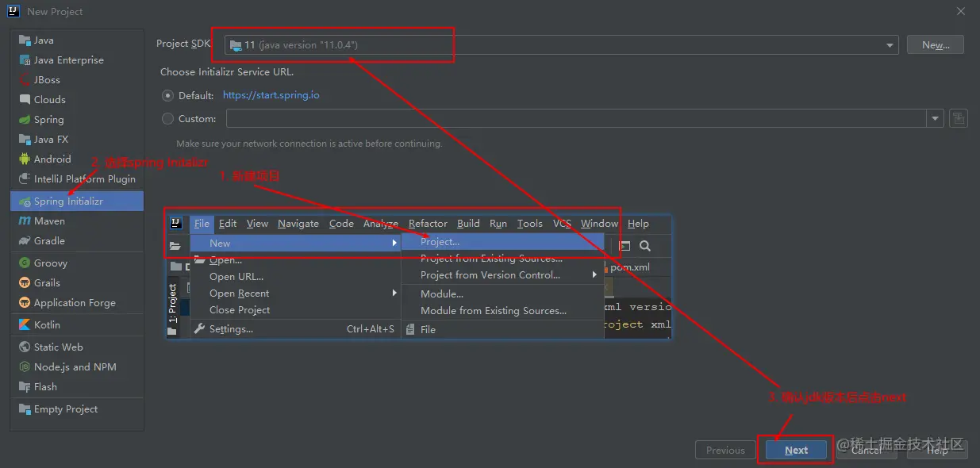
Task: Click Open... in the File menu
Action: [295, 260]
